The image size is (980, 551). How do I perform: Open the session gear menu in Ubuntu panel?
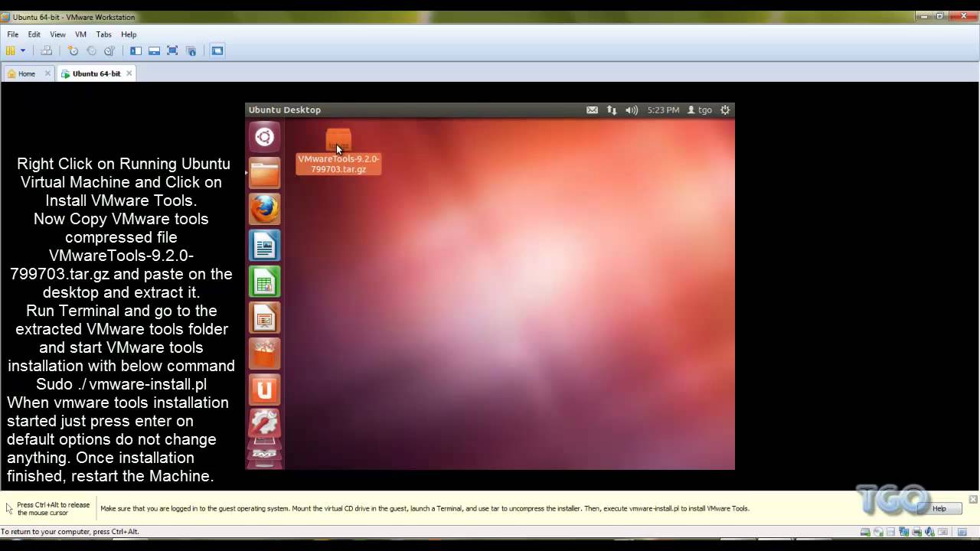725,110
